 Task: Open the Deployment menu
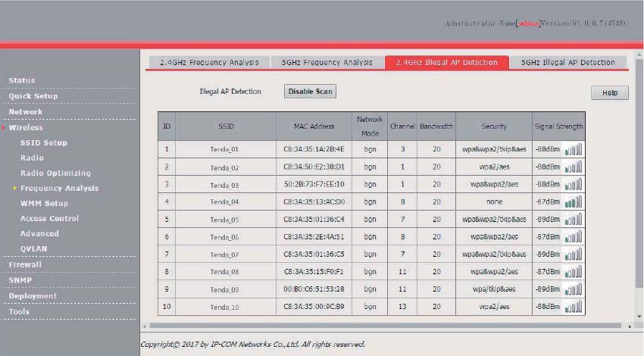pyautogui.click(x=33, y=296)
